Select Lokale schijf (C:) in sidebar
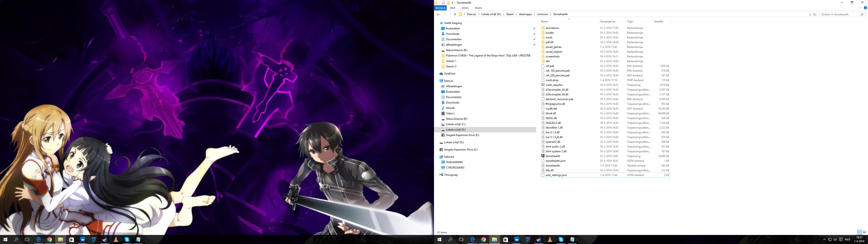The image size is (868, 244). [x=455, y=124]
